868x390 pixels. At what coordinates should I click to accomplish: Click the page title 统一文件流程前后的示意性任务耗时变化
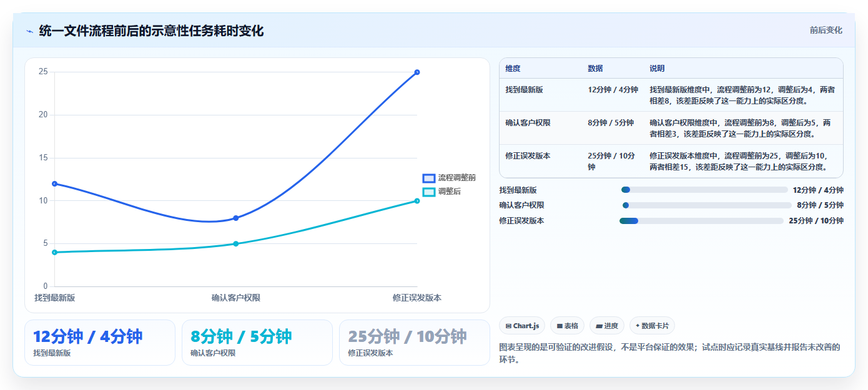pyautogui.click(x=151, y=31)
